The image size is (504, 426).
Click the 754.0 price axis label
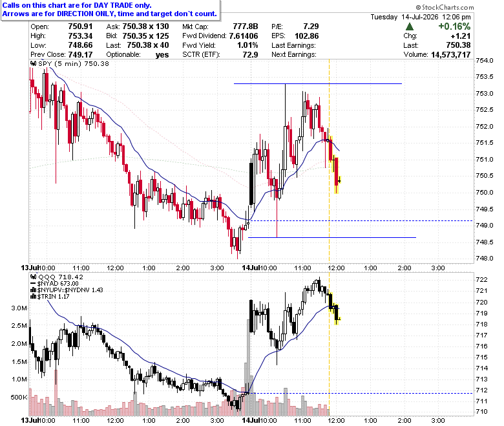[x=485, y=61]
